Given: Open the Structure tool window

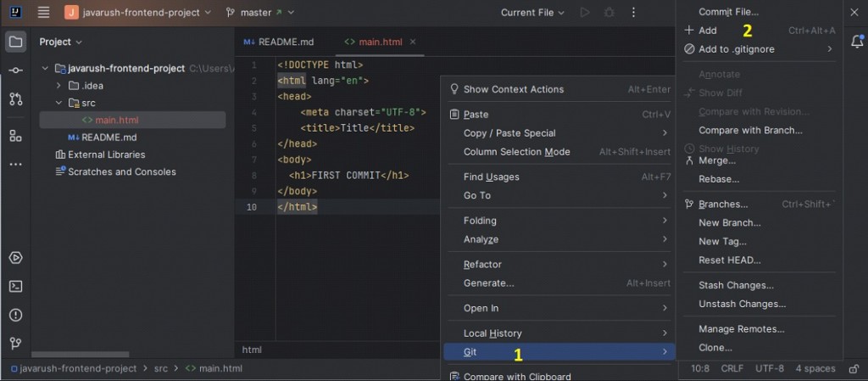Looking at the screenshot, I should (x=15, y=136).
